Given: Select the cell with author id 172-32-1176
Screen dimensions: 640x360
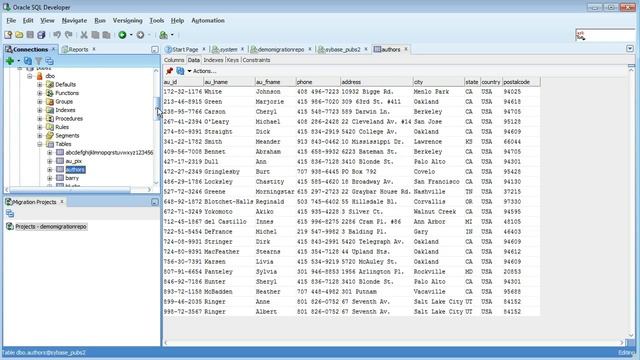Looking at the screenshot, I should 183,92.
